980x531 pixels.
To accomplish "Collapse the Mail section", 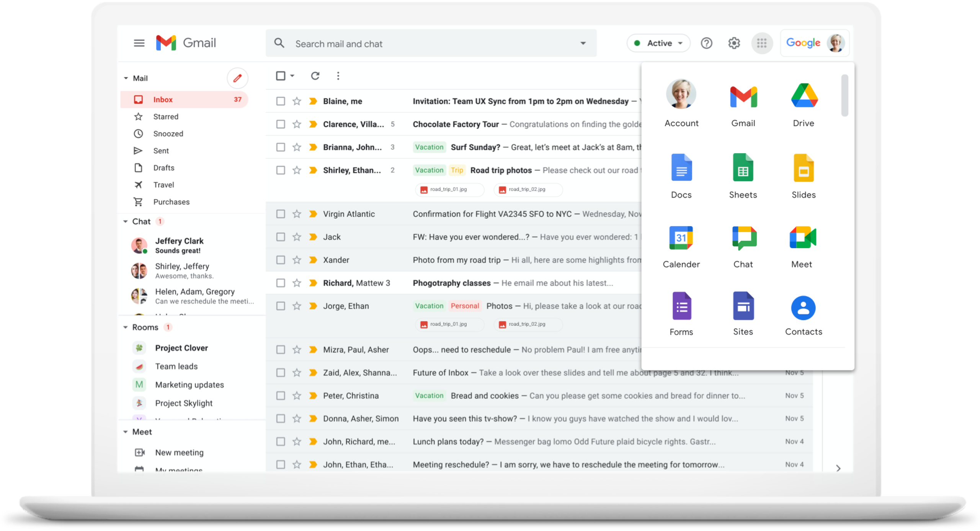I will pos(126,78).
